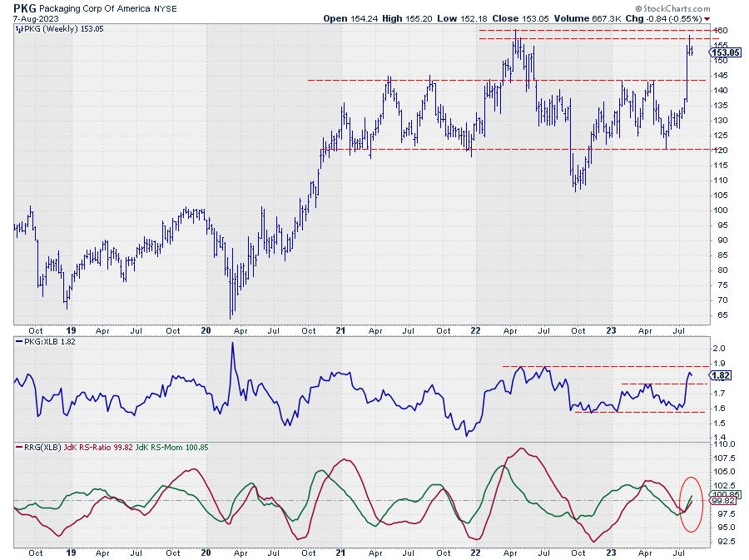This screenshot has height=560, width=749.
Task: Click the RRG(XLB) legend label
Action: click(42, 448)
